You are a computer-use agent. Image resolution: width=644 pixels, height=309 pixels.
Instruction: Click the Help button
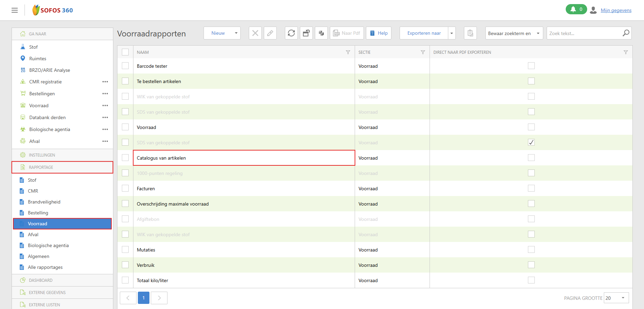(x=379, y=33)
